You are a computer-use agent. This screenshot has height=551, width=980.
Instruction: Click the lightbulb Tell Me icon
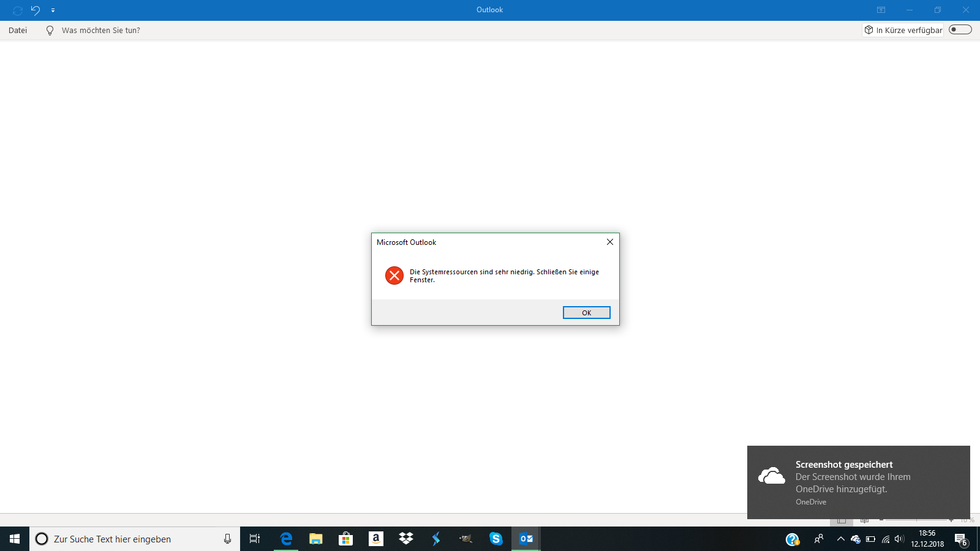(50, 30)
